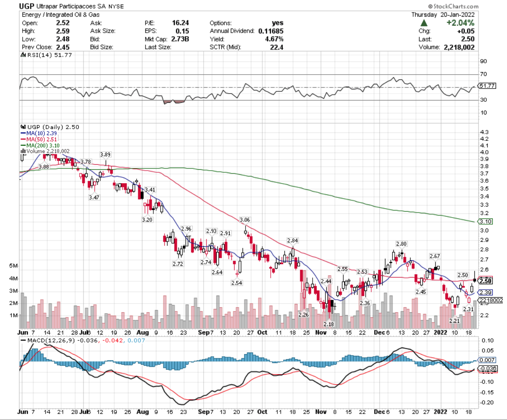Click the 2.26 low price annotation
This screenshot has width=507, height=420.
tap(303, 314)
